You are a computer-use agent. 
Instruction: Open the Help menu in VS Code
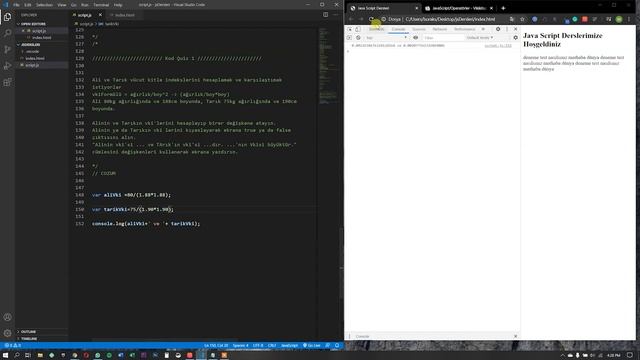[118, 5]
